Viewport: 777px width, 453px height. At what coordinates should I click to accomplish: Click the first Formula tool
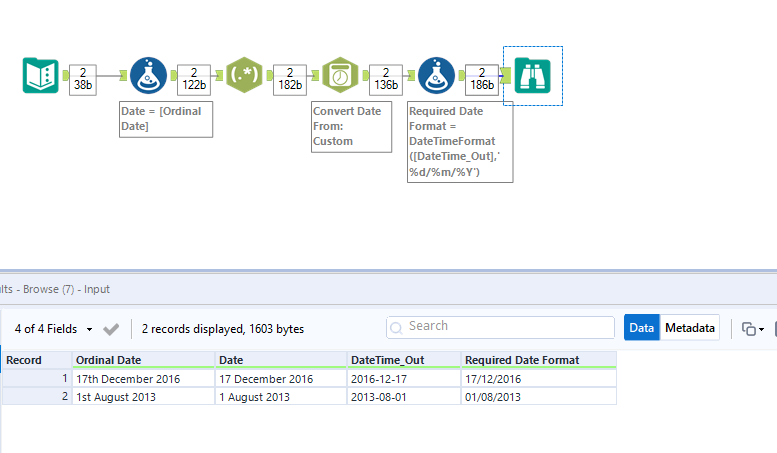pyautogui.click(x=148, y=76)
